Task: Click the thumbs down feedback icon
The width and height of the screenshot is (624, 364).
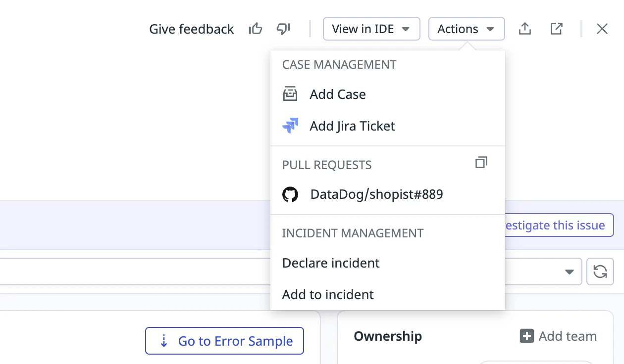Action: [x=283, y=29]
